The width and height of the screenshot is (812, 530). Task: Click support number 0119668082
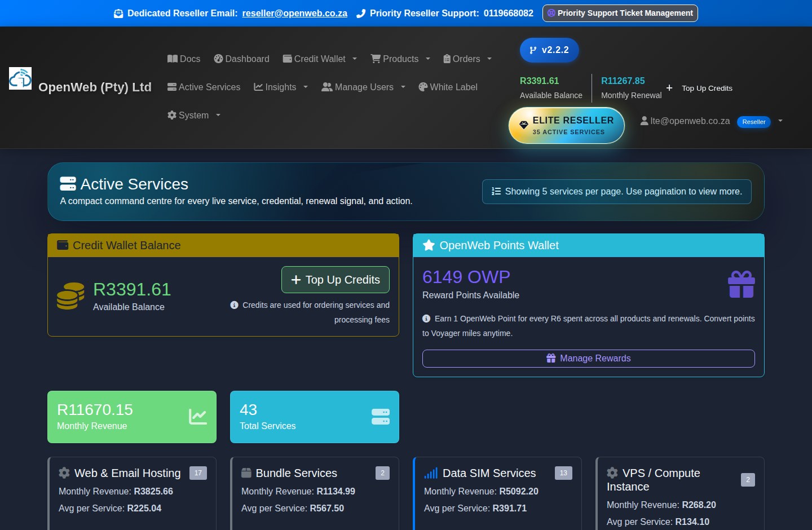tap(509, 13)
